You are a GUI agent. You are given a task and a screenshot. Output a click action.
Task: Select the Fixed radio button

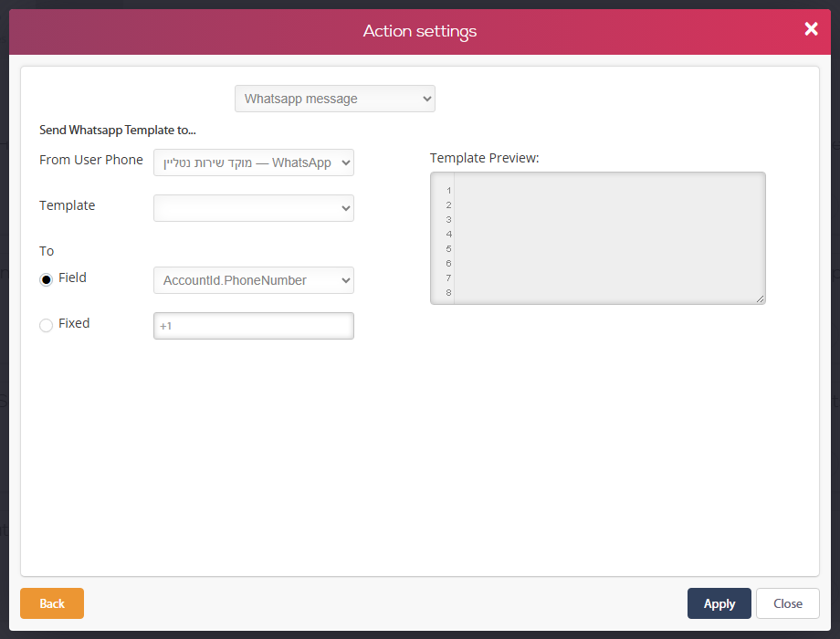click(46, 325)
